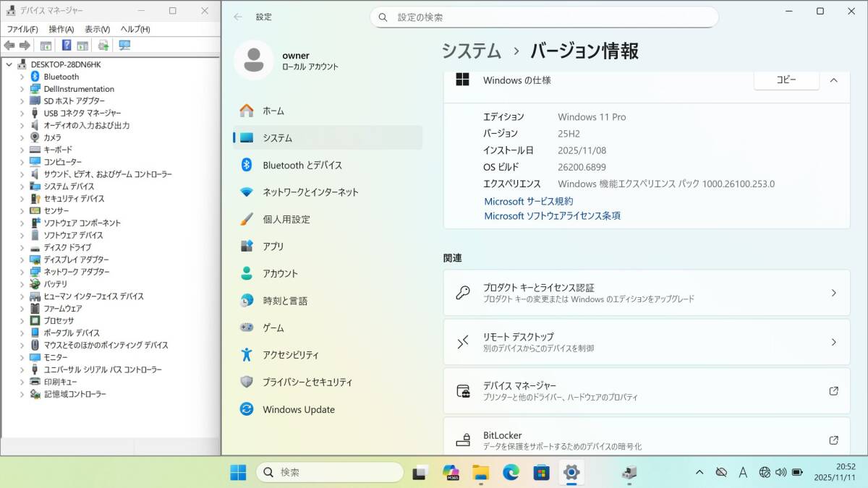Screen dimensions: 868x488
Task: Click the back arrow in the Settings header
Action: click(x=238, y=17)
